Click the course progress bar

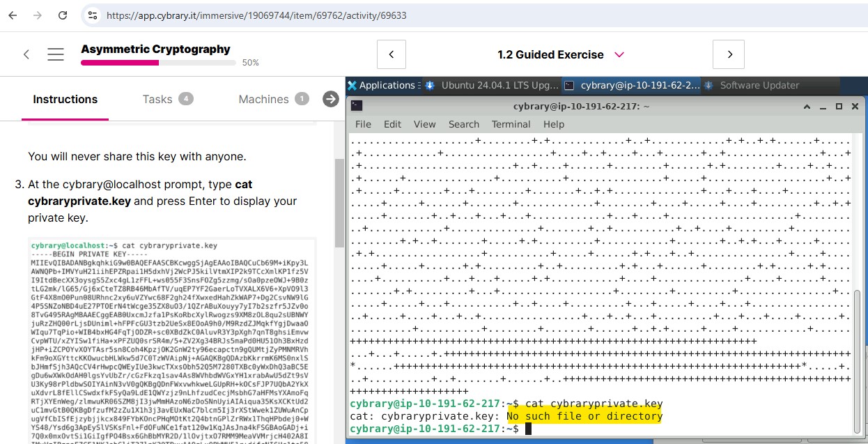(x=158, y=63)
